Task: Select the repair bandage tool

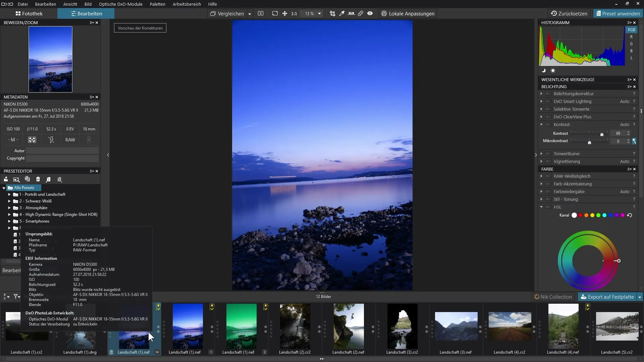Action: 361,13
